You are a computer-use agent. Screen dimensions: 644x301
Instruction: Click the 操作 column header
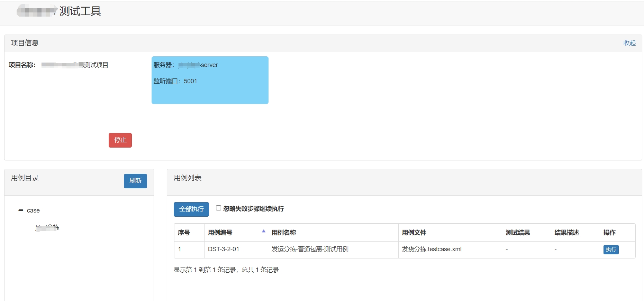(x=617, y=233)
